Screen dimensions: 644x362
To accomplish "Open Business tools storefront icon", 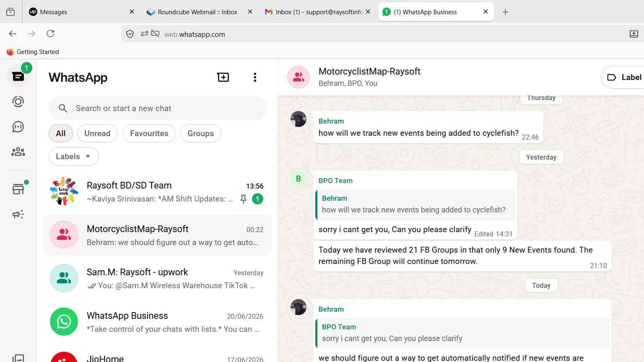I will pyautogui.click(x=18, y=189).
